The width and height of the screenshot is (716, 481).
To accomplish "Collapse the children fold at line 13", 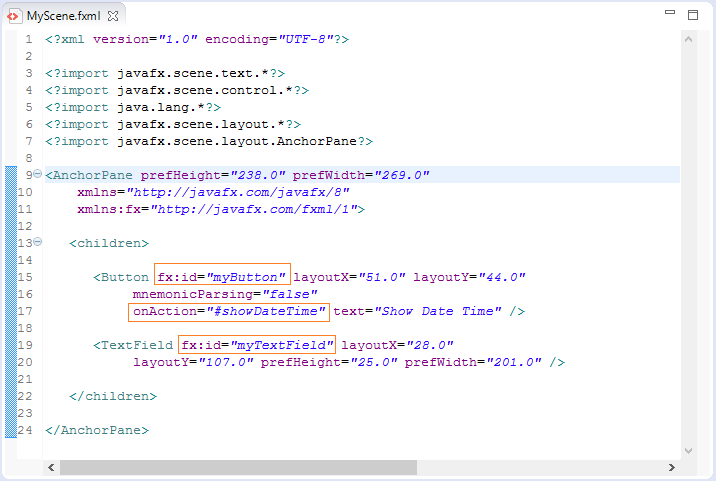I will (37, 242).
